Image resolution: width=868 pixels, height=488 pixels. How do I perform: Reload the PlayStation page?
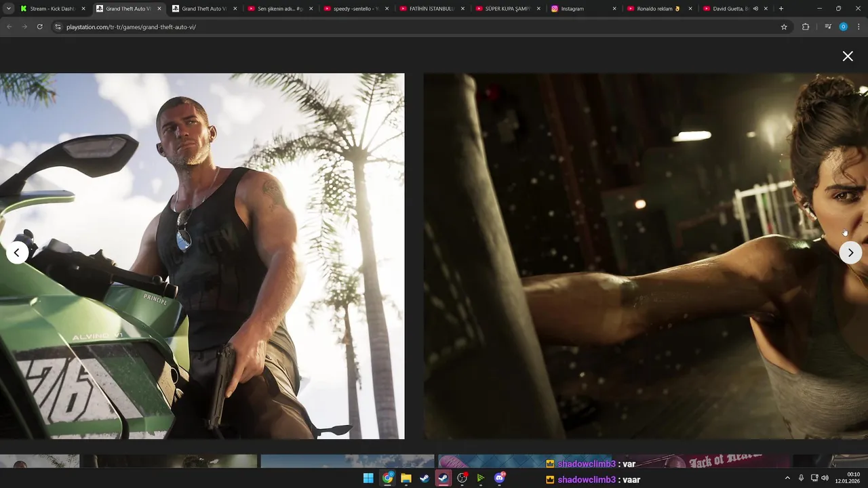40,26
